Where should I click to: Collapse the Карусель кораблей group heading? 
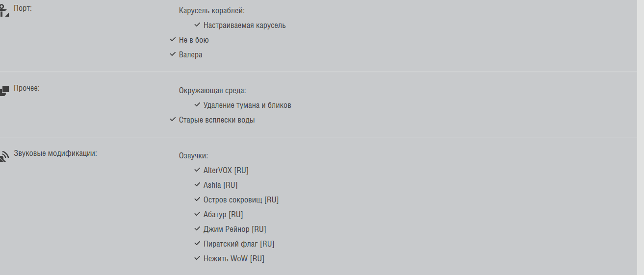pos(211,10)
